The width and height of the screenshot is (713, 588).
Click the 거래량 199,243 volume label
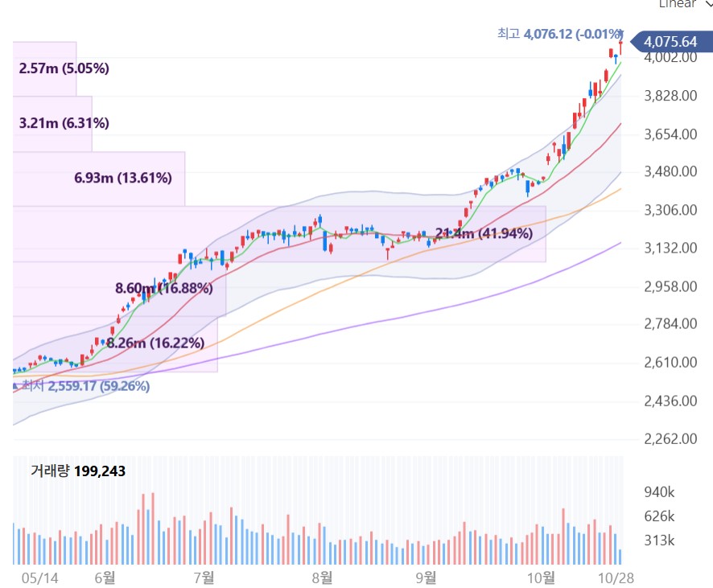[x=78, y=471]
